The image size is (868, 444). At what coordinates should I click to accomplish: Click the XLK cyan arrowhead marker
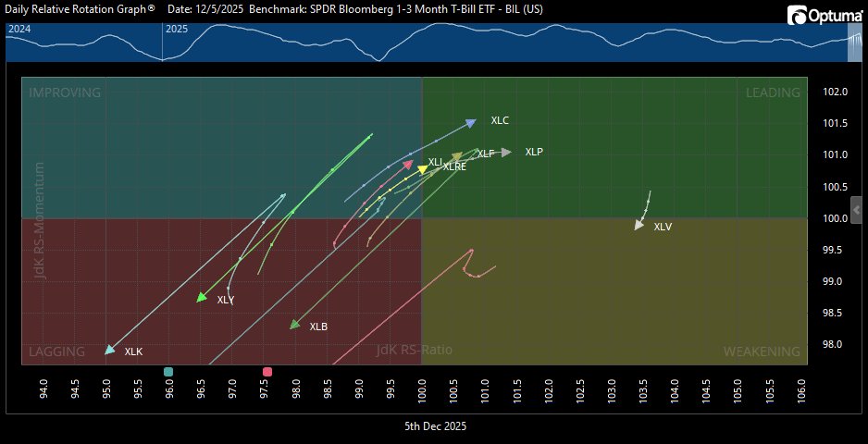pos(109,350)
